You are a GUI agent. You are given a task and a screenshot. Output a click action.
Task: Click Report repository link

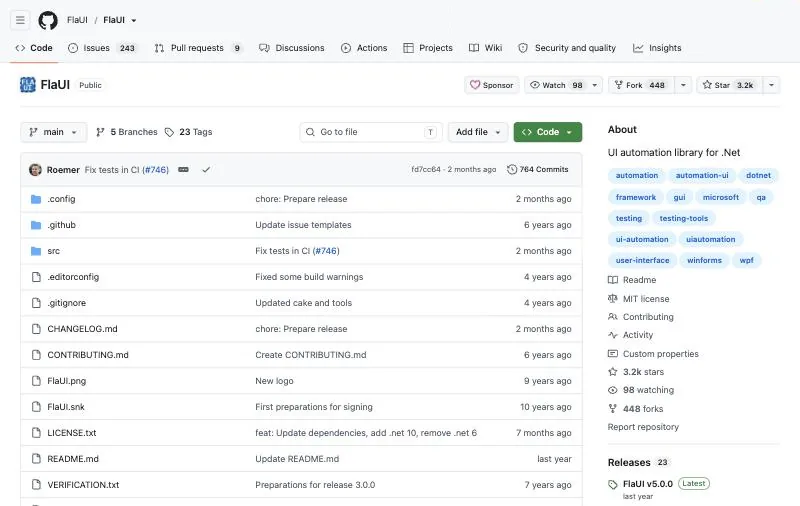tap(643, 427)
